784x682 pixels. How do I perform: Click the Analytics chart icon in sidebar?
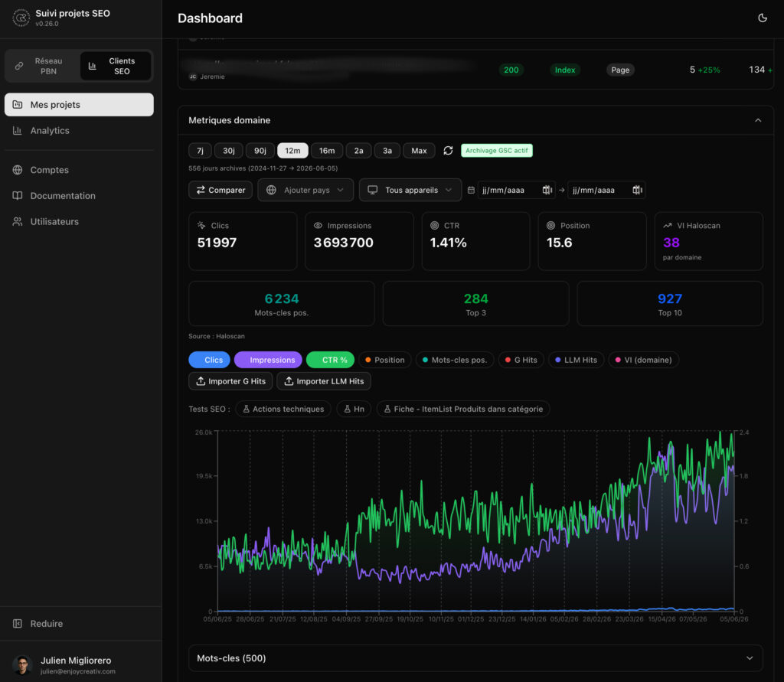coord(18,130)
